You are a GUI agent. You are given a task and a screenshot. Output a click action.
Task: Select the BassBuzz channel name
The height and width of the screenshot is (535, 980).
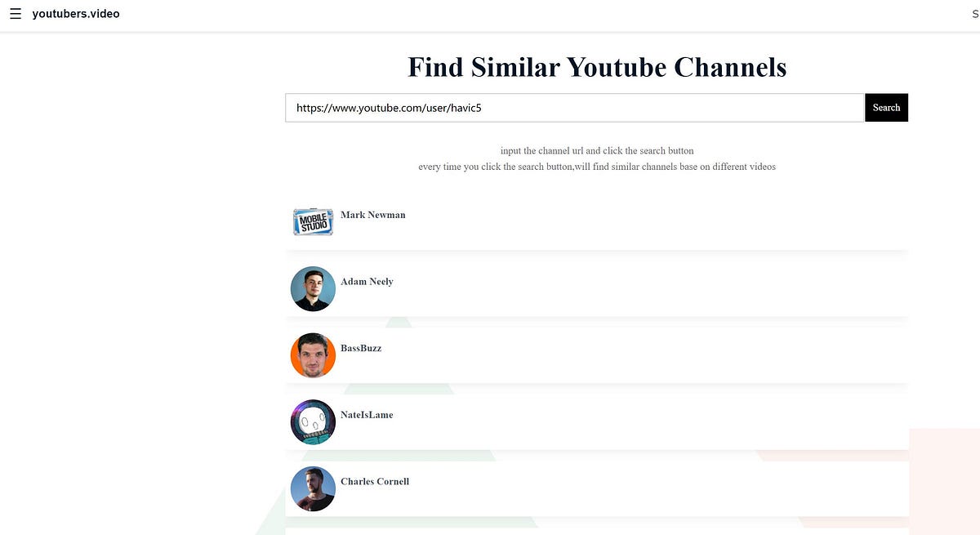tap(360, 348)
